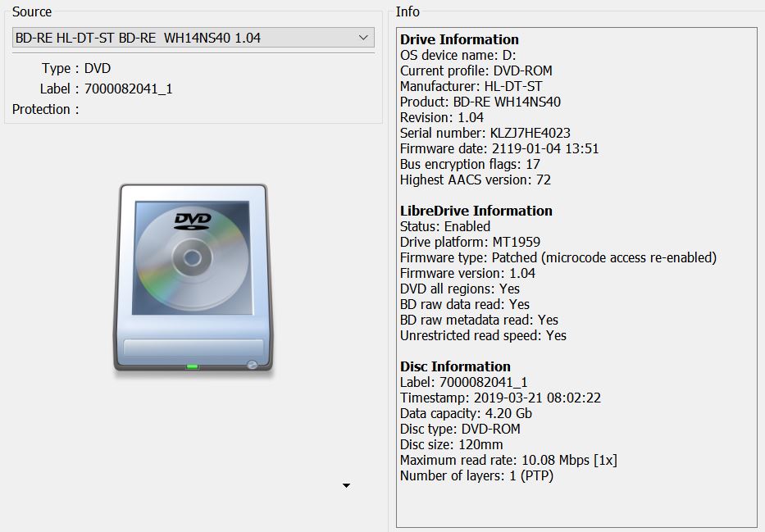Select the Highest AACS version: 72 line
This screenshot has width=765, height=532.
(476, 180)
